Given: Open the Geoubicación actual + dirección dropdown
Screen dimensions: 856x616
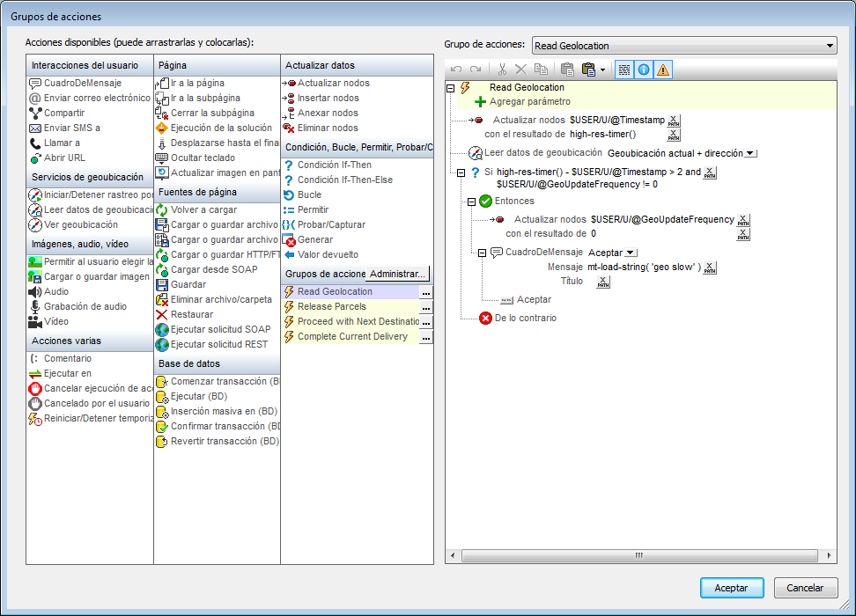Looking at the screenshot, I should [x=749, y=153].
